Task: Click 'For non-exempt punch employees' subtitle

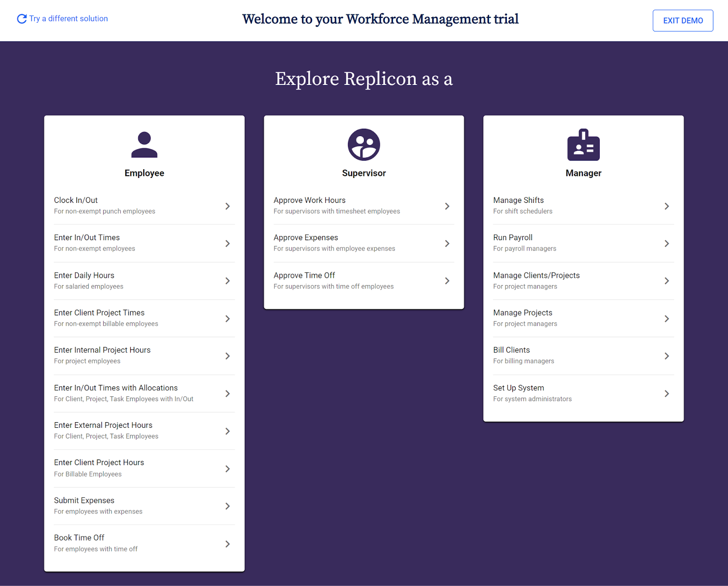Action: tap(105, 211)
